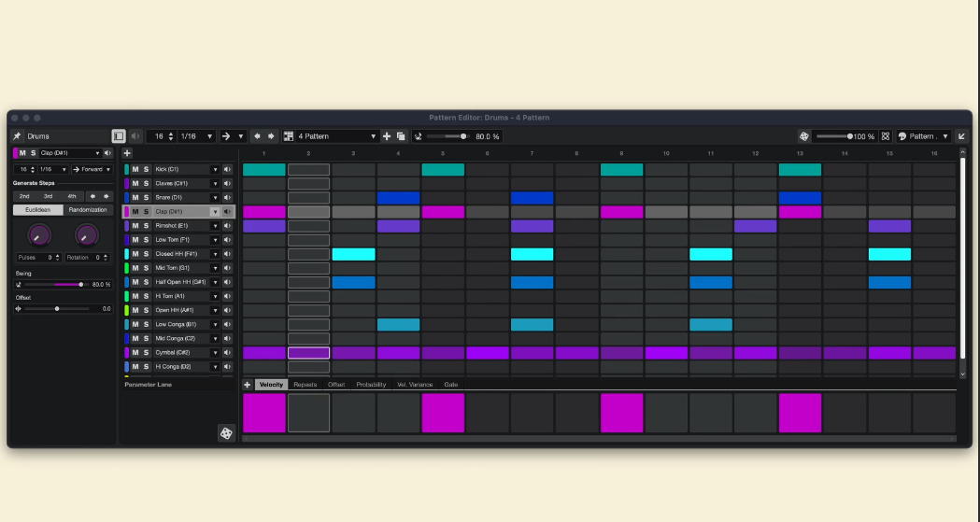Select the Randomization tab

pos(89,210)
